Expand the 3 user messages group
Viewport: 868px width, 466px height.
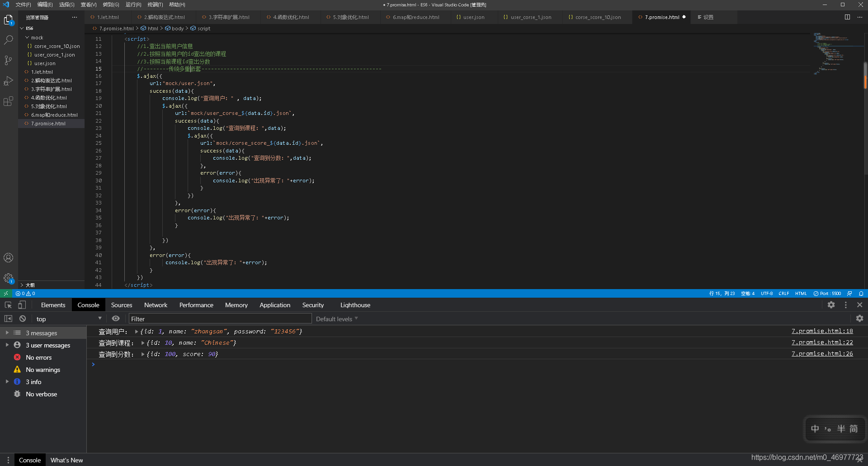pos(7,345)
